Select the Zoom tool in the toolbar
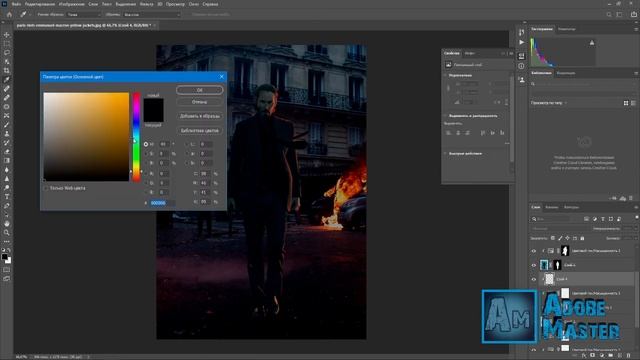 coord(7,232)
